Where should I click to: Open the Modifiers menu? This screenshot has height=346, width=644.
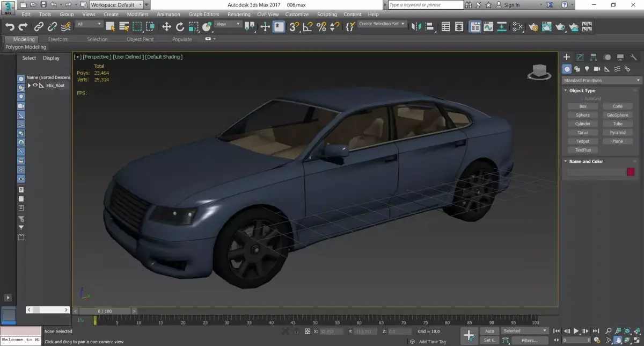click(137, 15)
